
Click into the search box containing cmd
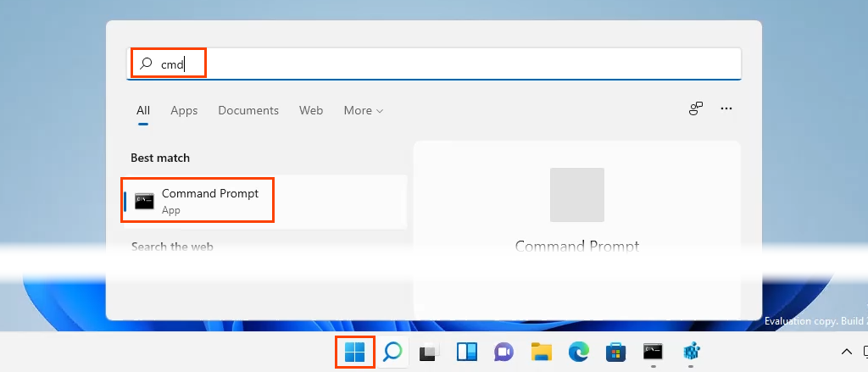[x=434, y=64]
